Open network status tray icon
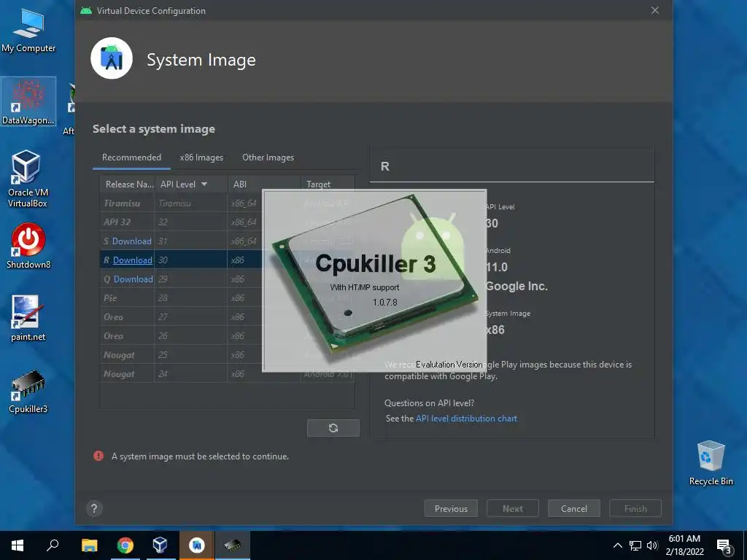The height and width of the screenshot is (560, 747). pyautogui.click(x=635, y=545)
